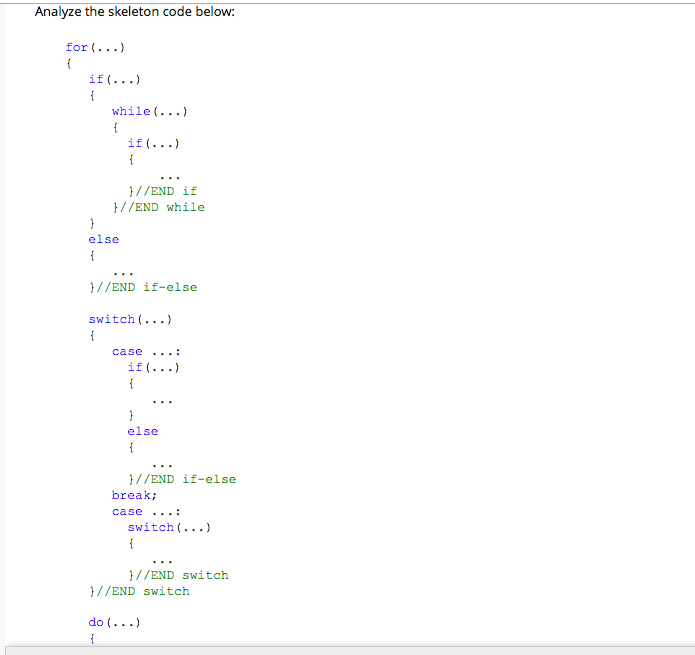Screen dimensions: 695x655
Task: Click the 'else' keyword following the while block
Action: coord(104,239)
